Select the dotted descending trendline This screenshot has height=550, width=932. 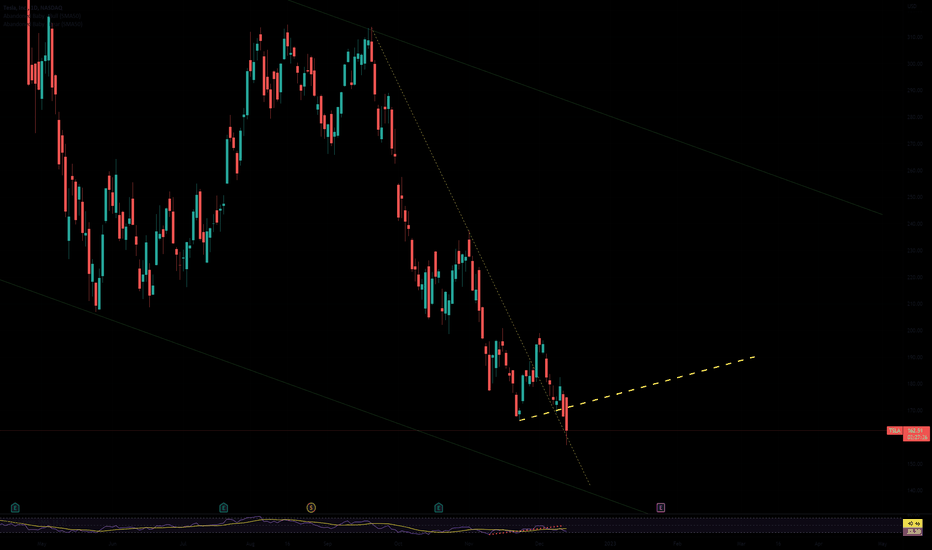[480, 256]
